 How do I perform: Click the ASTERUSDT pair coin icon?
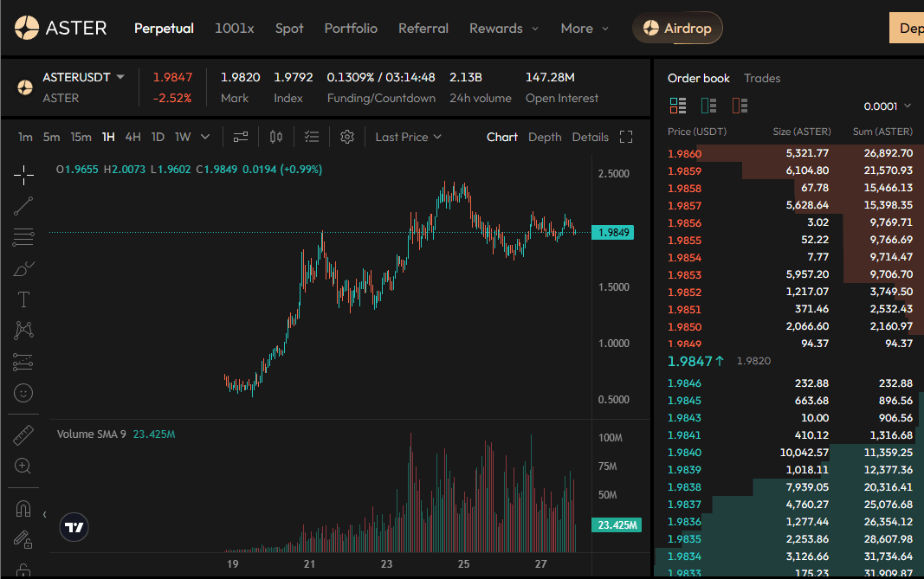pyautogui.click(x=25, y=87)
